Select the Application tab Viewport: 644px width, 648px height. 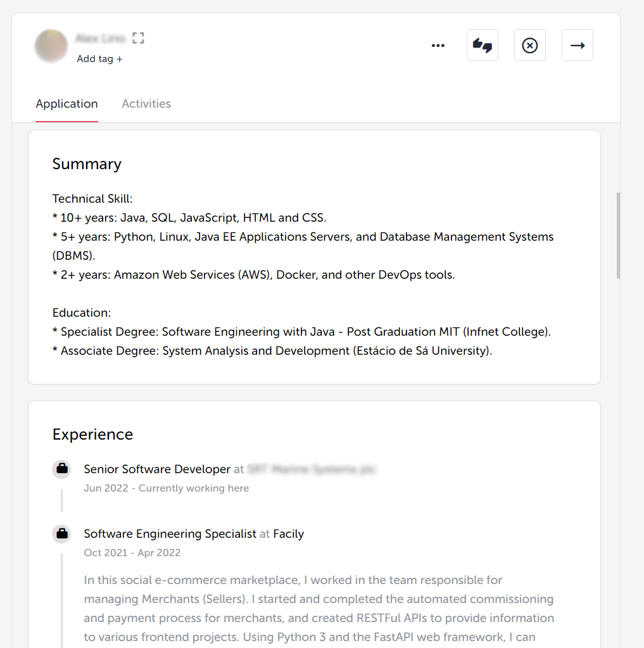66,103
